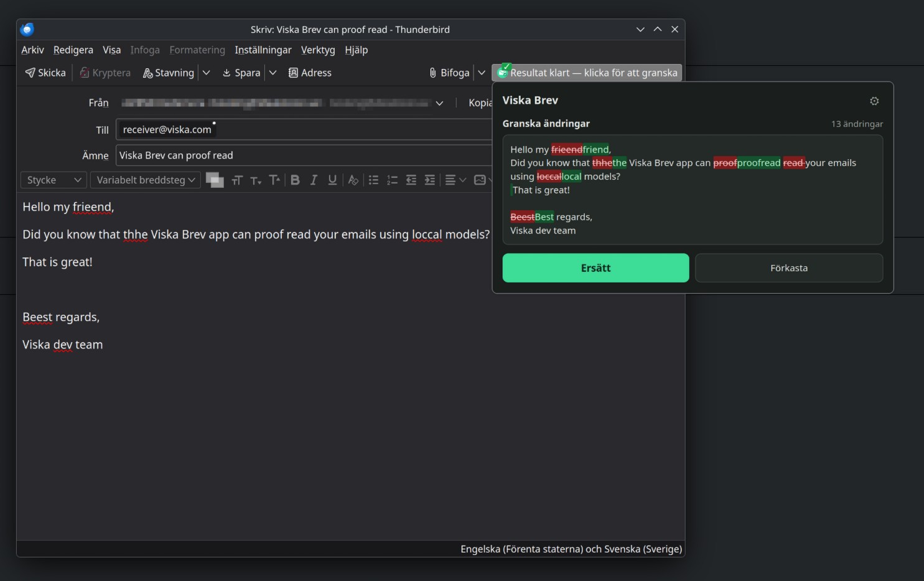924x581 pixels.
Task: Expand the Bifoga attachment dropdown arrow
Action: tap(482, 73)
